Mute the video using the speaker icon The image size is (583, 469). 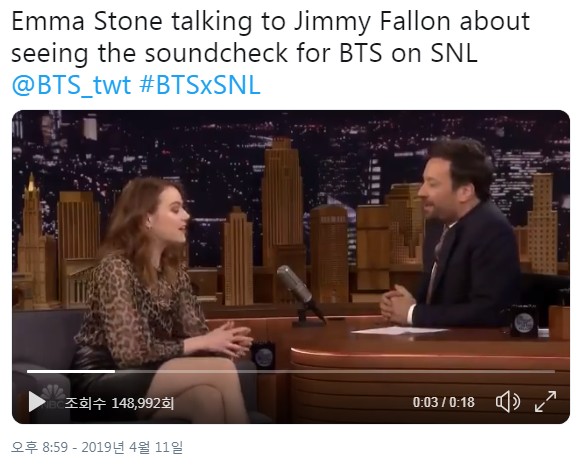pyautogui.click(x=508, y=402)
